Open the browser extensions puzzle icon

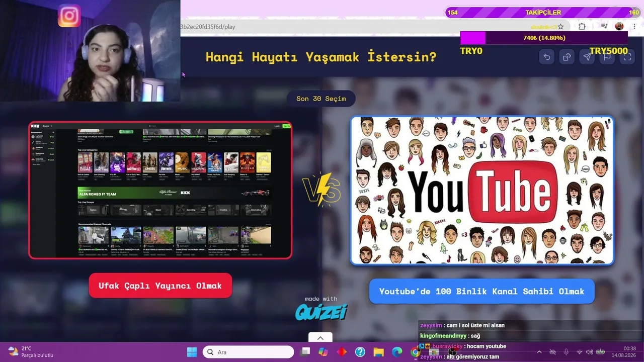[582, 27]
